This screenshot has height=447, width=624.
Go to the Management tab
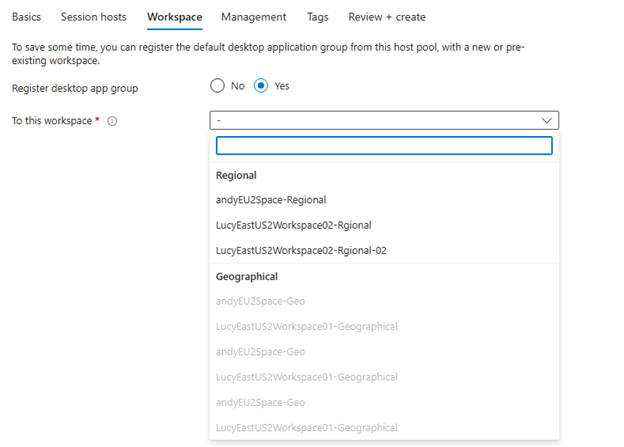[253, 17]
